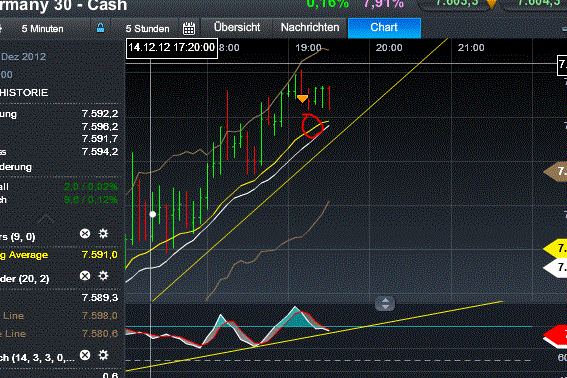Open the calendar date picker icon
Image resolution: width=567 pixels, height=378 pixels.
189,29
